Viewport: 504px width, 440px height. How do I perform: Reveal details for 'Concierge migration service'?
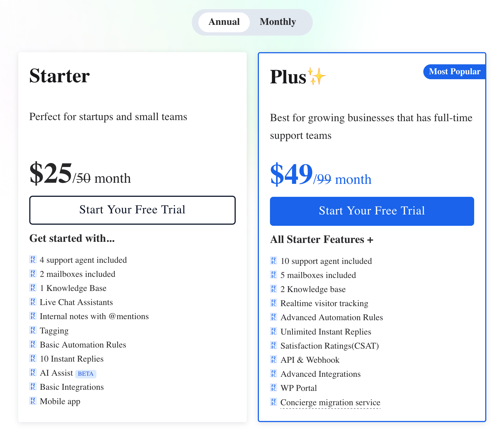tap(330, 402)
